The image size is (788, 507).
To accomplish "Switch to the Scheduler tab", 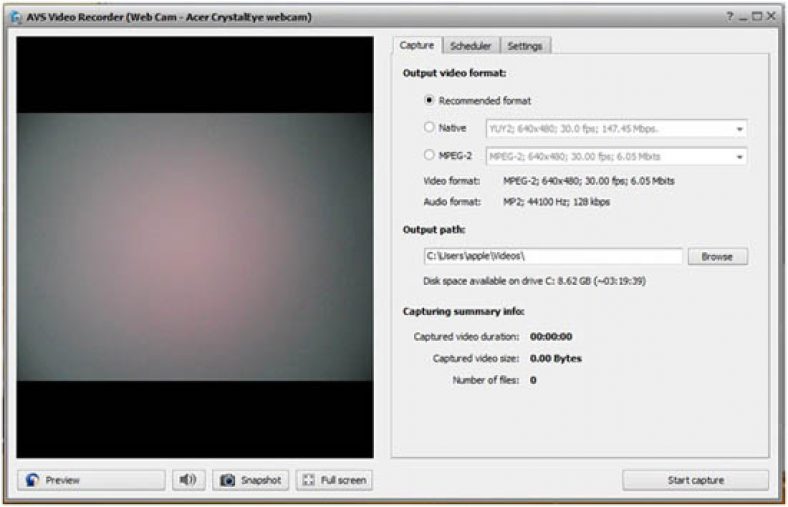I will (x=470, y=46).
